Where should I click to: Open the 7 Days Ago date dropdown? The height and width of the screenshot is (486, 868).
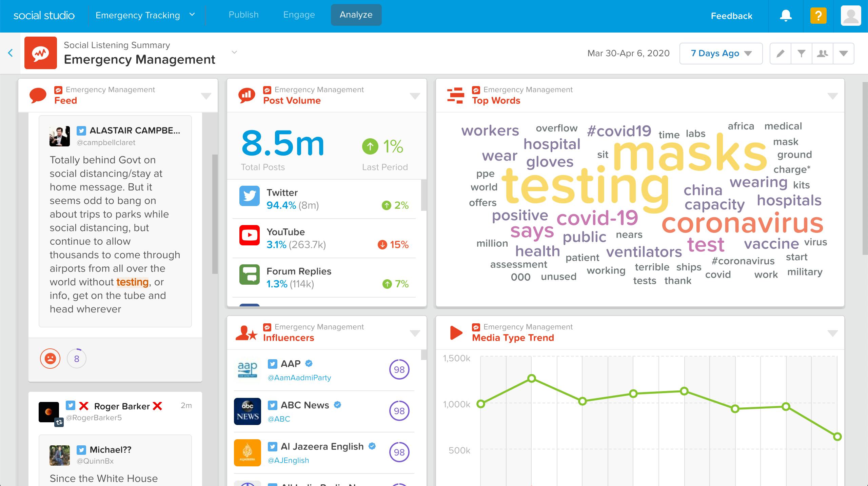pyautogui.click(x=721, y=54)
